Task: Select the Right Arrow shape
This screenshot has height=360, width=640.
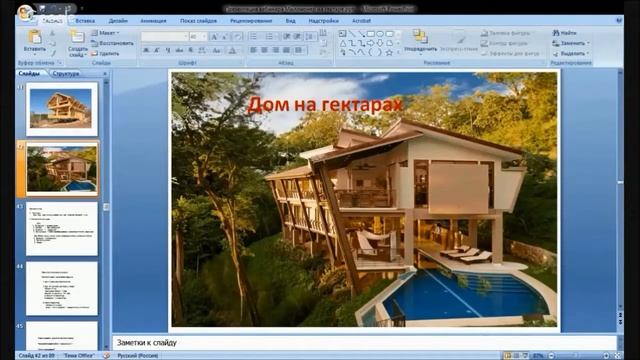Action: 371,43
